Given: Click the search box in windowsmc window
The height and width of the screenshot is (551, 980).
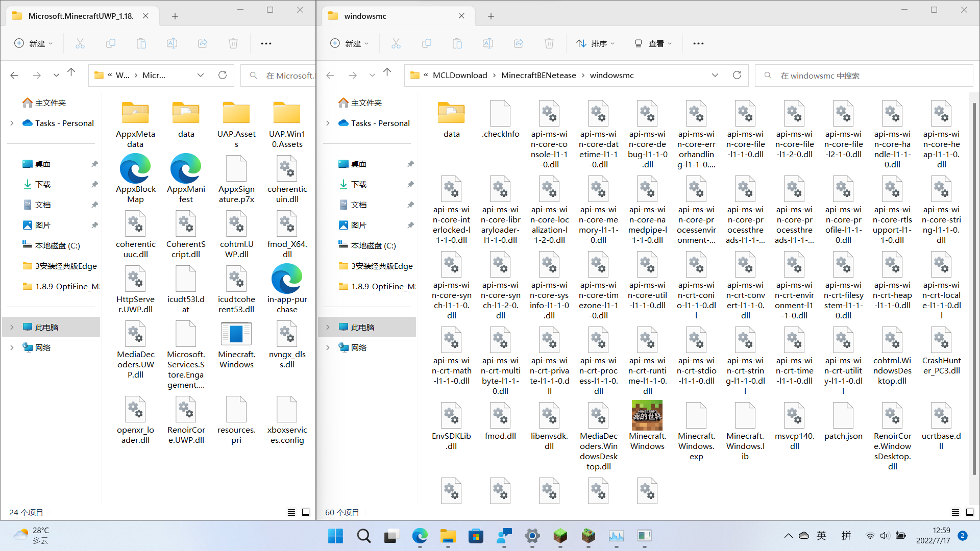Looking at the screenshot, I should (864, 76).
